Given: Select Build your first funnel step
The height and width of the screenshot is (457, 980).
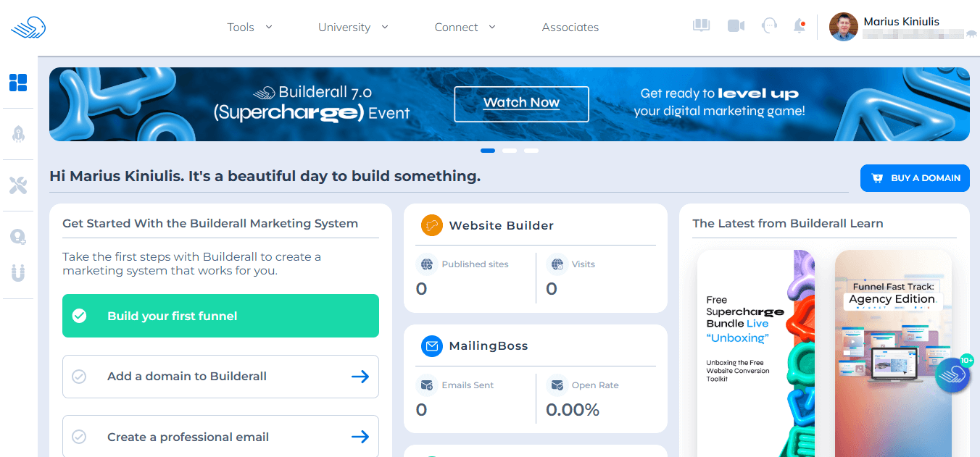Looking at the screenshot, I should pyautogui.click(x=220, y=316).
